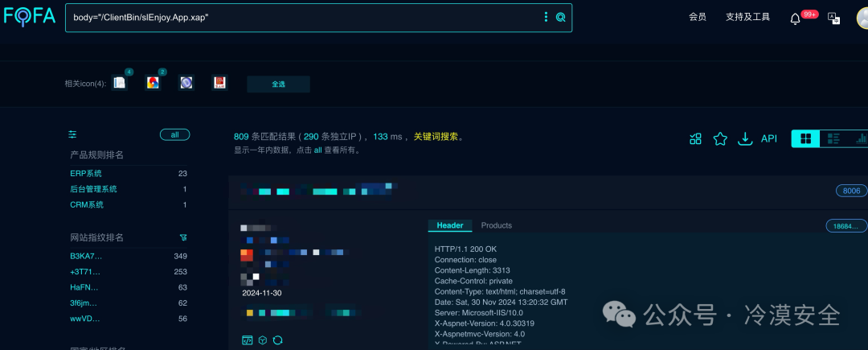Click the view source code icon

[x=248, y=340]
